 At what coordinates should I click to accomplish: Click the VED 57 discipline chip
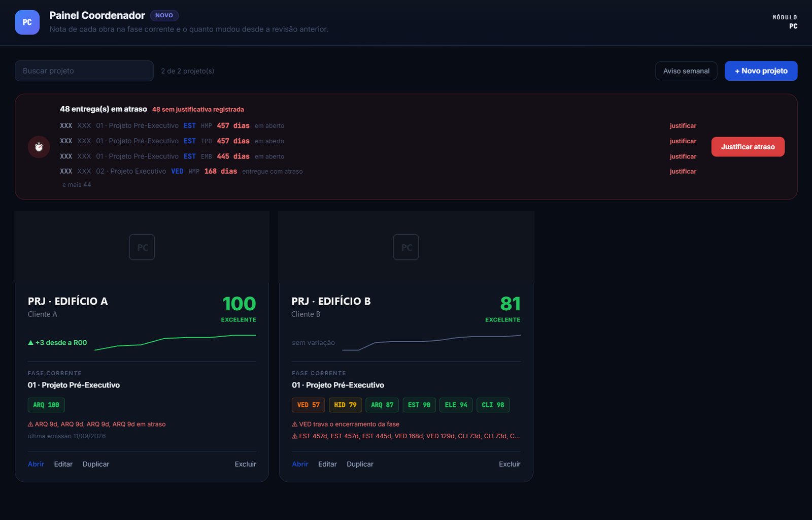[x=309, y=405]
